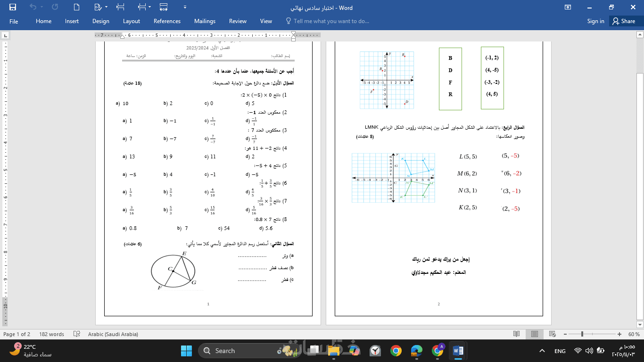Open Ribbon Display Options
Viewport: 644px width, 362px height.
coord(568,8)
